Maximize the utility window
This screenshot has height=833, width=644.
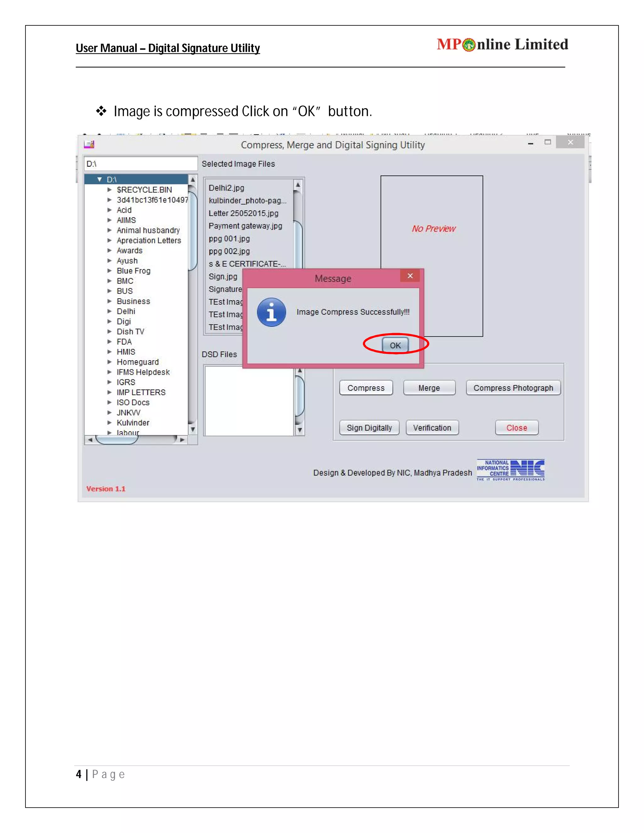[x=548, y=142]
